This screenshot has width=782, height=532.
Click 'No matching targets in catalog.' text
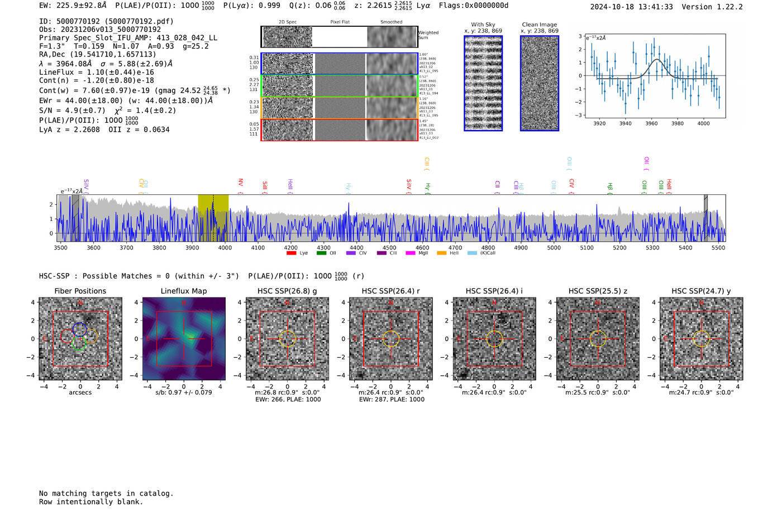(106, 493)
